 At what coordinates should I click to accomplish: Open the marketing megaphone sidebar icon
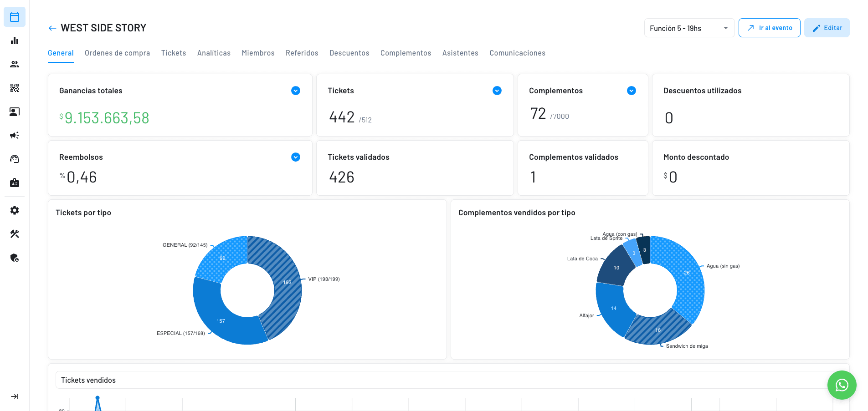[x=15, y=135]
